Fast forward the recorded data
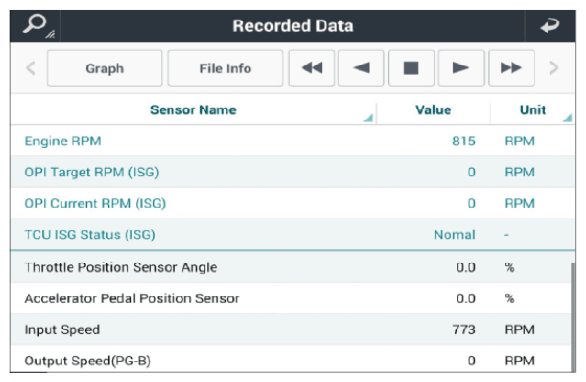This screenshot has width=586, height=382. tap(511, 68)
